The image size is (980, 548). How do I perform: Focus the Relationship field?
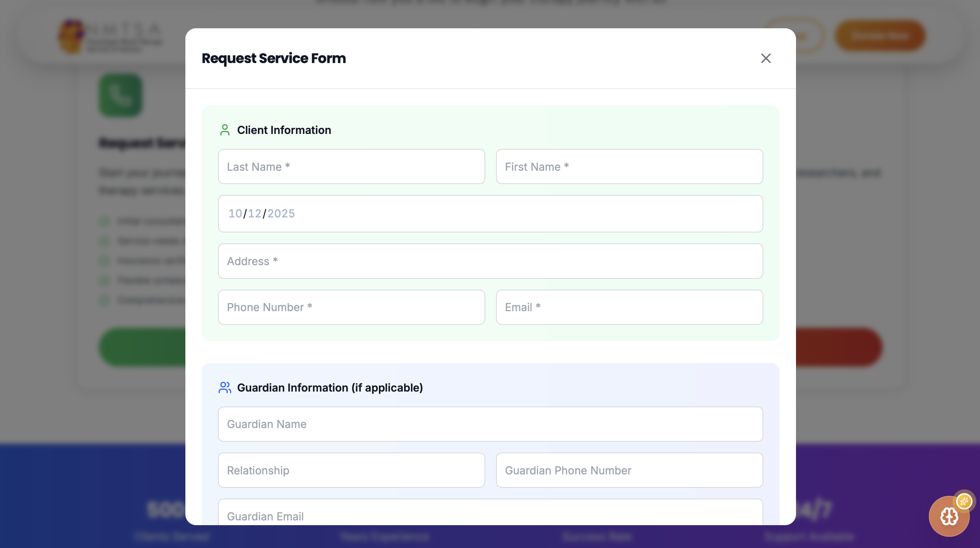coord(351,470)
